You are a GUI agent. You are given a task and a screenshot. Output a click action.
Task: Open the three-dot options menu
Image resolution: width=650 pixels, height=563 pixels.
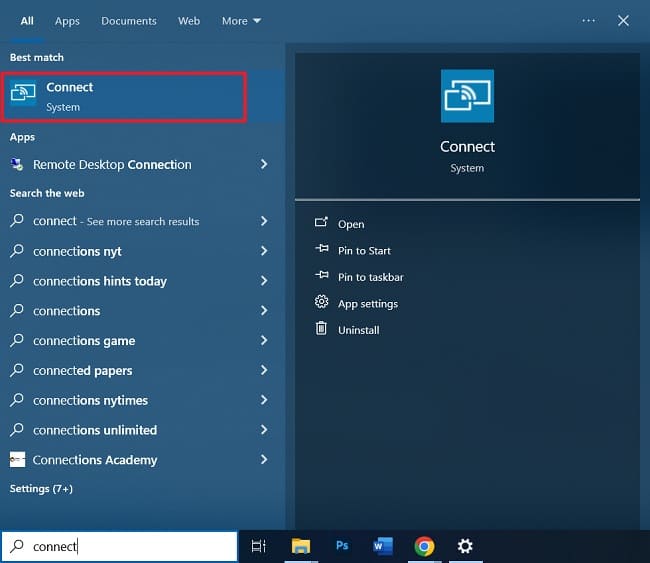point(588,20)
